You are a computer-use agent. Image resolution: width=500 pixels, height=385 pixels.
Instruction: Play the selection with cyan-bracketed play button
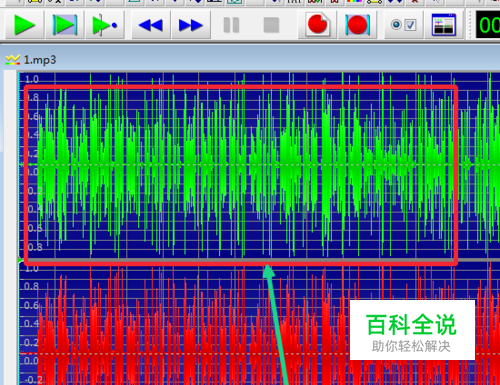point(65,25)
